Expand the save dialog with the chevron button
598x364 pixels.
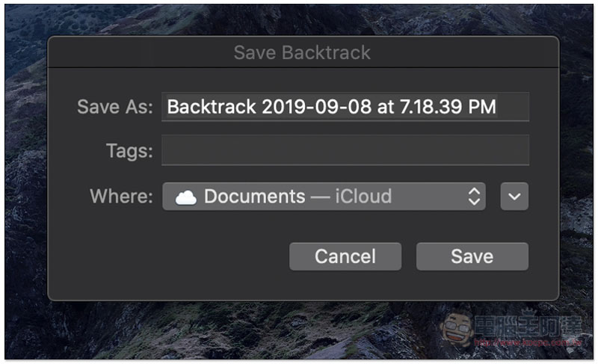pyautogui.click(x=514, y=197)
